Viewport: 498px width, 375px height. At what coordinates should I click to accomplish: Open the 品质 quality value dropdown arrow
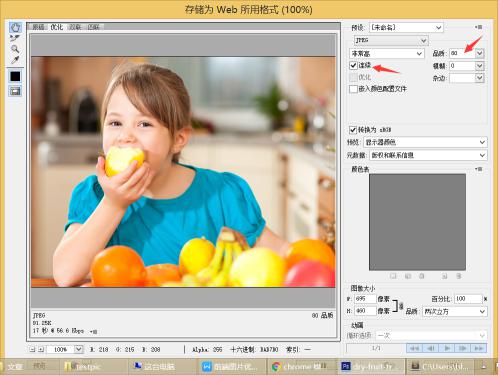pyautogui.click(x=479, y=53)
